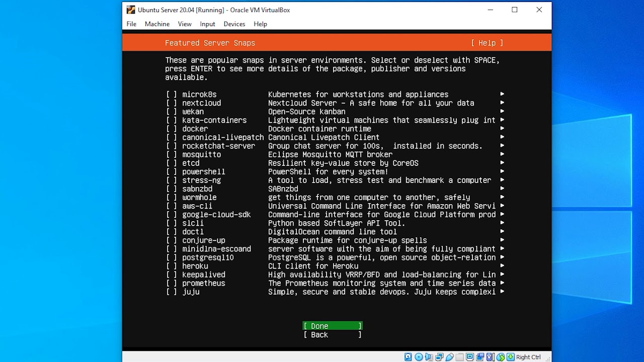Image resolution: width=644 pixels, height=362 pixels.
Task: Click the display settings status icon
Action: point(470,357)
